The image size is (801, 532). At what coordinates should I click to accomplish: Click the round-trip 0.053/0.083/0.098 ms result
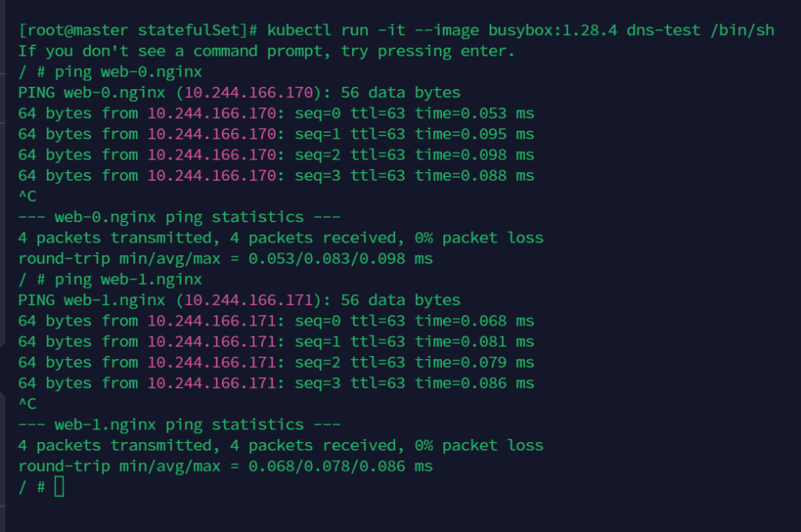point(341,258)
